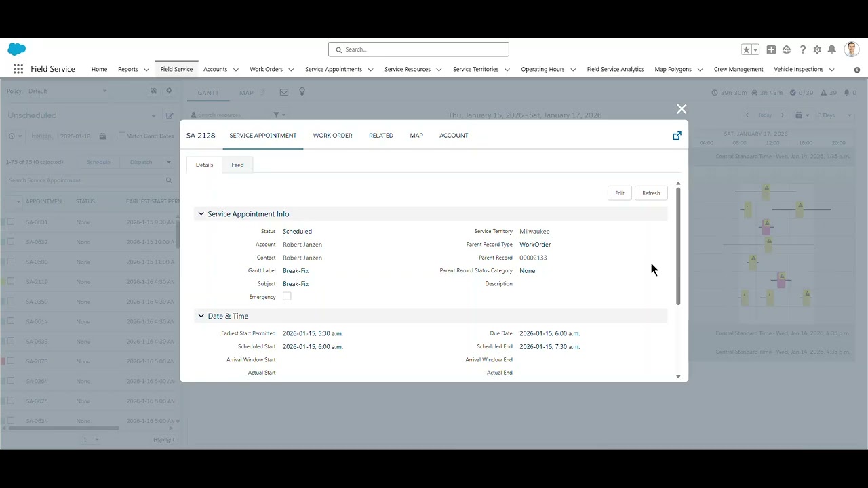Open Work Orders nav dropdown chevron
868x488 pixels.
[291, 70]
